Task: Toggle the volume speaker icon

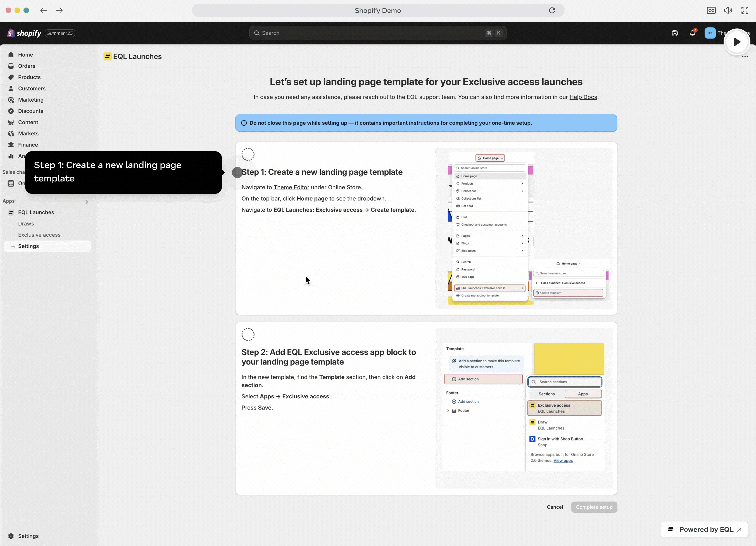Action: pyautogui.click(x=728, y=10)
